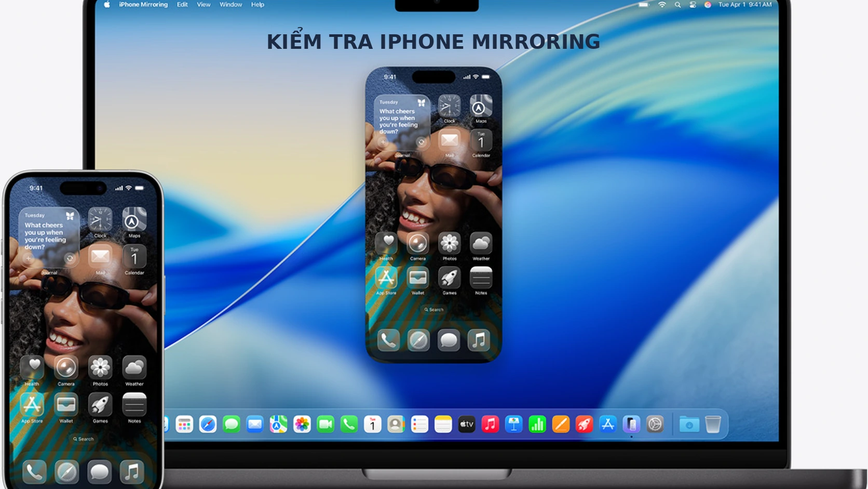The width and height of the screenshot is (868, 489).
Task: Open the red rocket Games app in the Mac Dock
Action: point(584,425)
